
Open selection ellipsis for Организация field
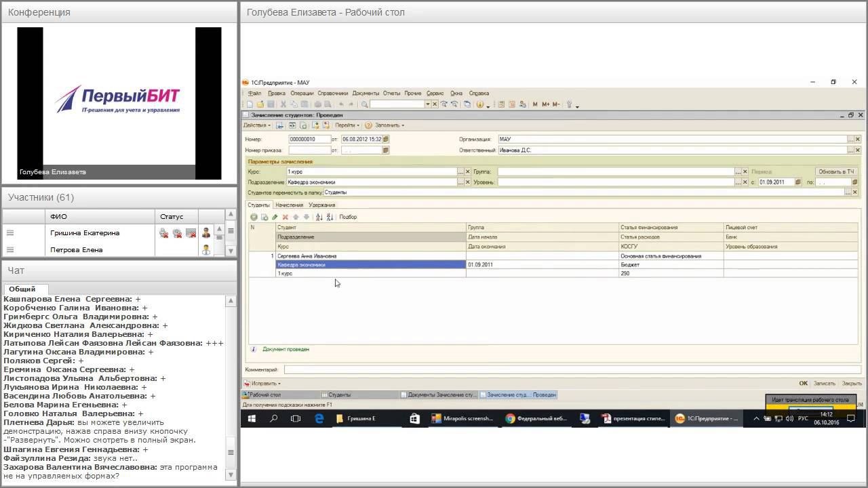[x=850, y=139]
